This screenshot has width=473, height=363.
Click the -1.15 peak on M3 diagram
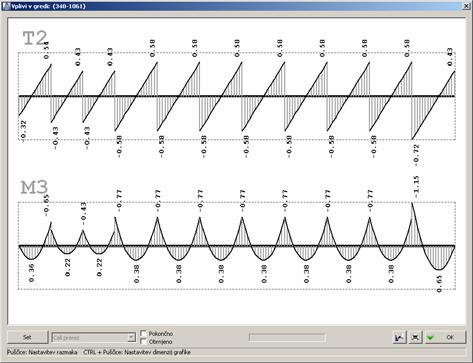click(416, 187)
